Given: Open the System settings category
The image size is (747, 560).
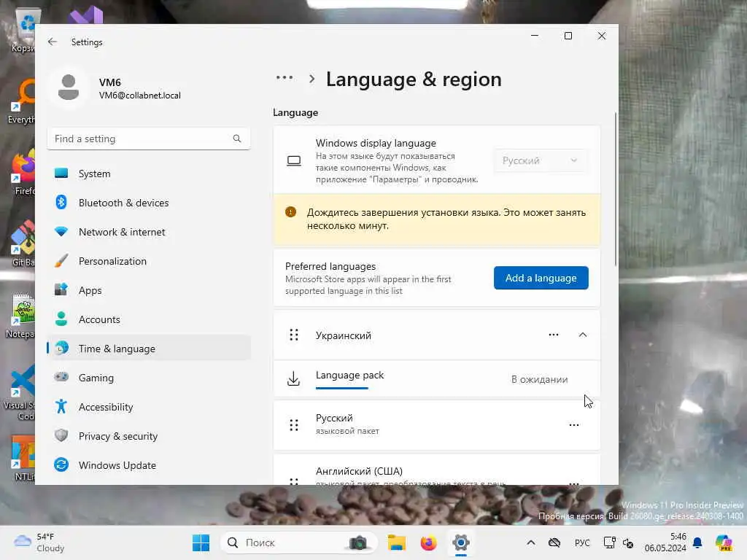Looking at the screenshot, I should (149, 174).
